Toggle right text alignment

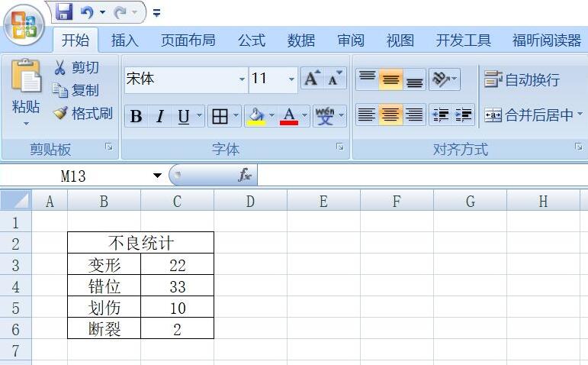pyautogui.click(x=414, y=115)
